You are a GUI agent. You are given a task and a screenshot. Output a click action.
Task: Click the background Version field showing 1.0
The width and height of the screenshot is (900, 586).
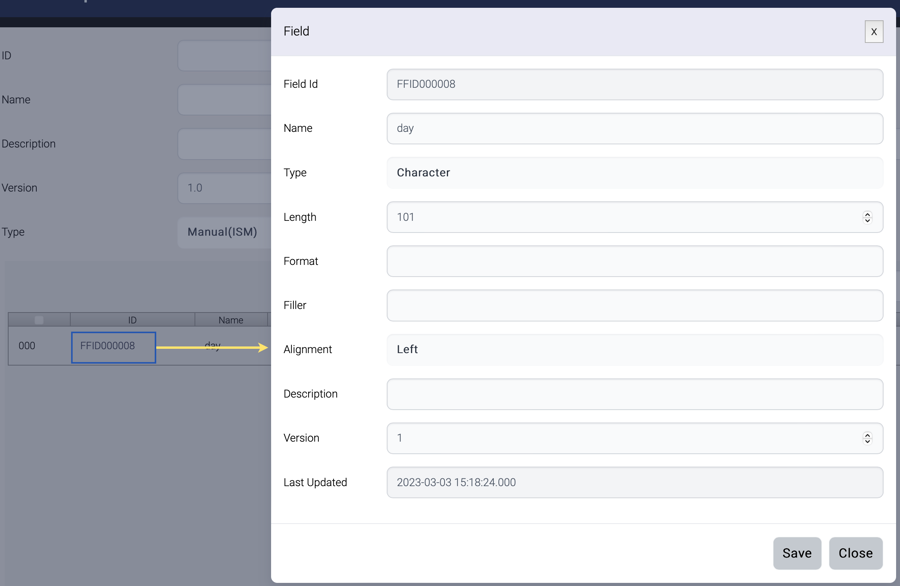click(224, 188)
